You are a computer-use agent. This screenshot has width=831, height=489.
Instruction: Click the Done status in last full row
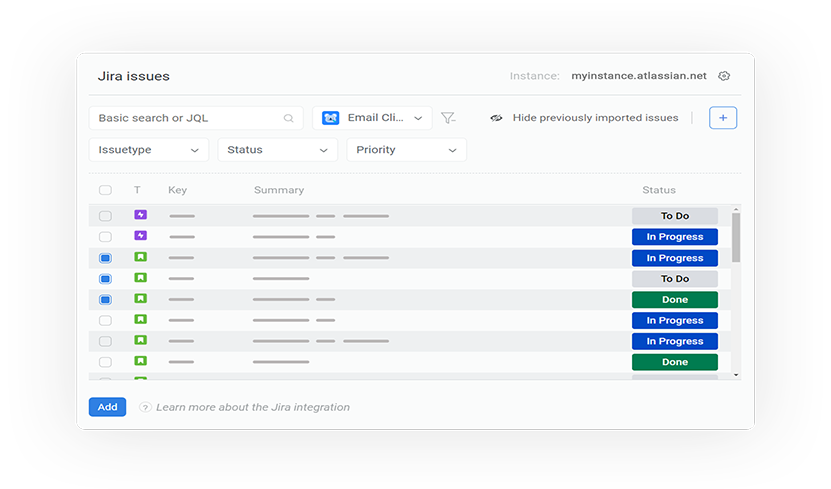(x=675, y=362)
